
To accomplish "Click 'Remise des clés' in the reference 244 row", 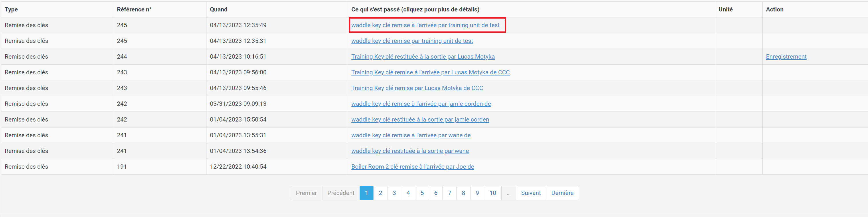I will coord(26,57).
